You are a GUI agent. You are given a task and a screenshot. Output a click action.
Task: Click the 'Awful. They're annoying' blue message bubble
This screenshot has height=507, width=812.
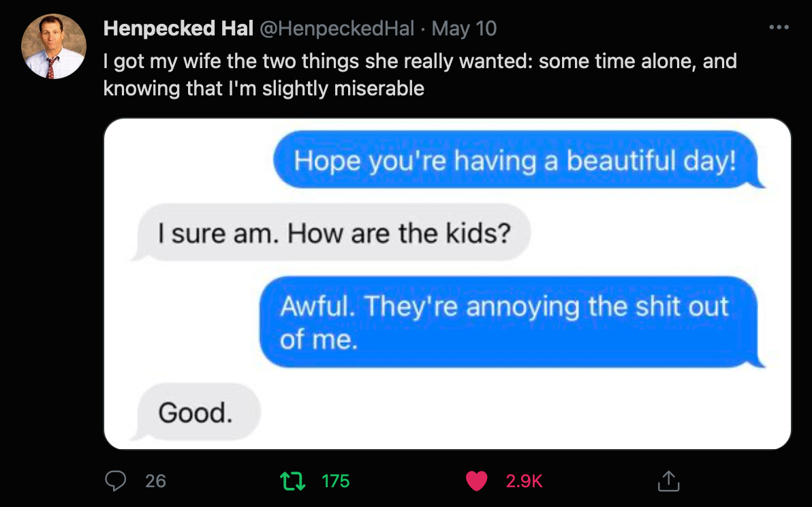point(504,322)
